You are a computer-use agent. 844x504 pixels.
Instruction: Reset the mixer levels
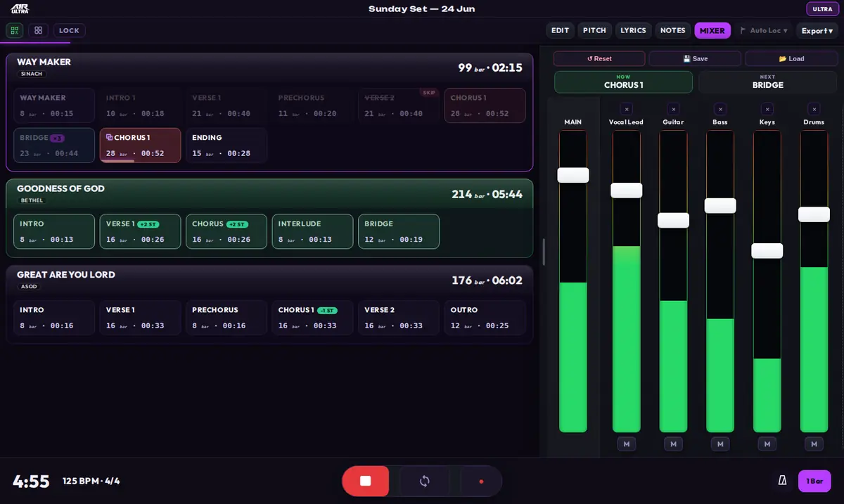click(x=599, y=58)
